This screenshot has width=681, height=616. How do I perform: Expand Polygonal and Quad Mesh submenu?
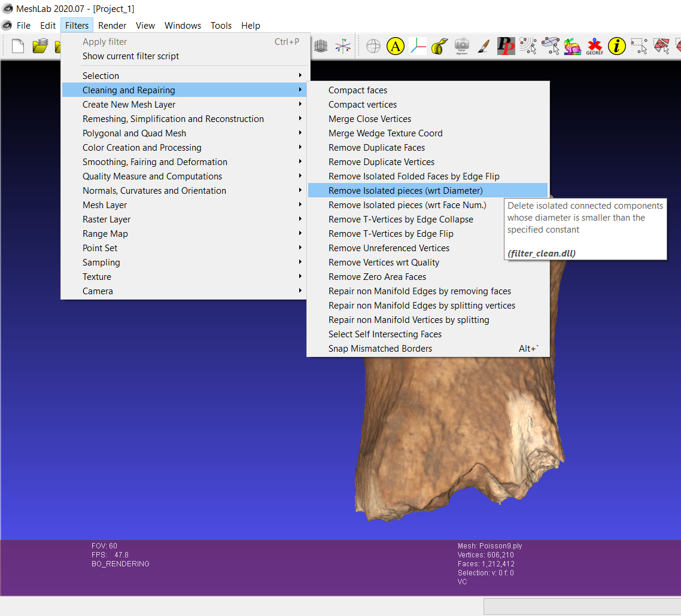tap(184, 133)
